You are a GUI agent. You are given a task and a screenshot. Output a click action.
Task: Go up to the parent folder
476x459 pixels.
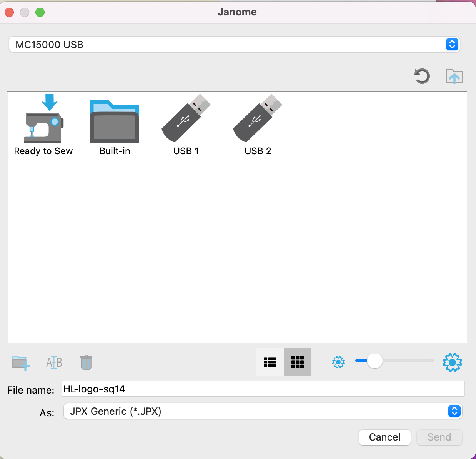pos(454,76)
